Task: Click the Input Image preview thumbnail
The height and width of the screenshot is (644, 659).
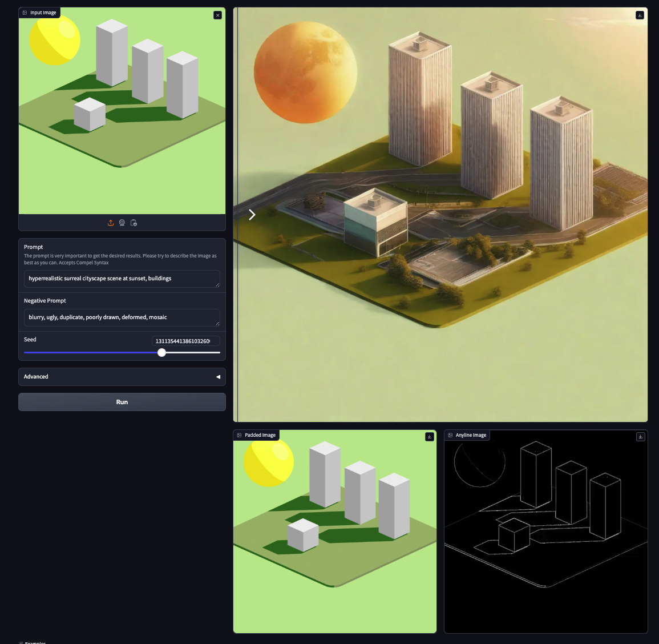Action: 122,111
